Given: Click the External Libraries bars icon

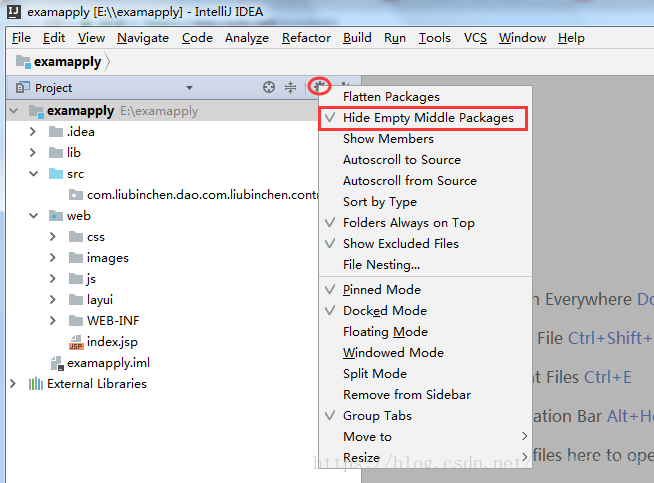Looking at the screenshot, I should [x=36, y=384].
